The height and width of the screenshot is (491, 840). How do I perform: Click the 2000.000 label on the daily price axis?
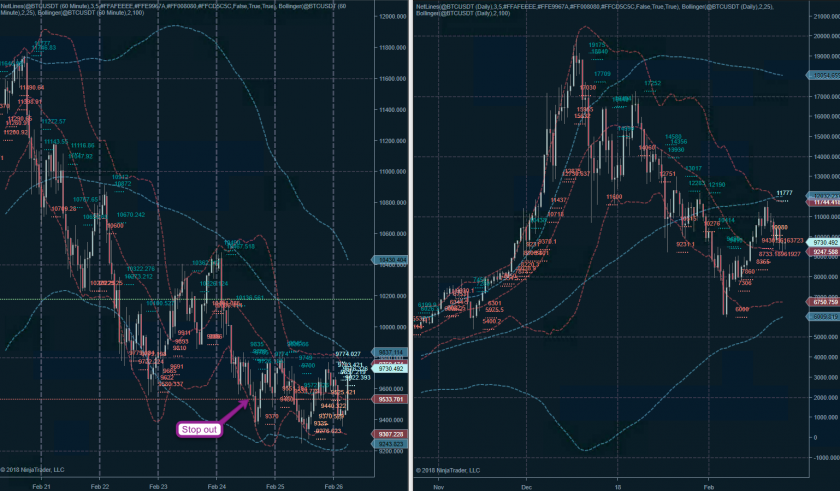[x=828, y=398]
